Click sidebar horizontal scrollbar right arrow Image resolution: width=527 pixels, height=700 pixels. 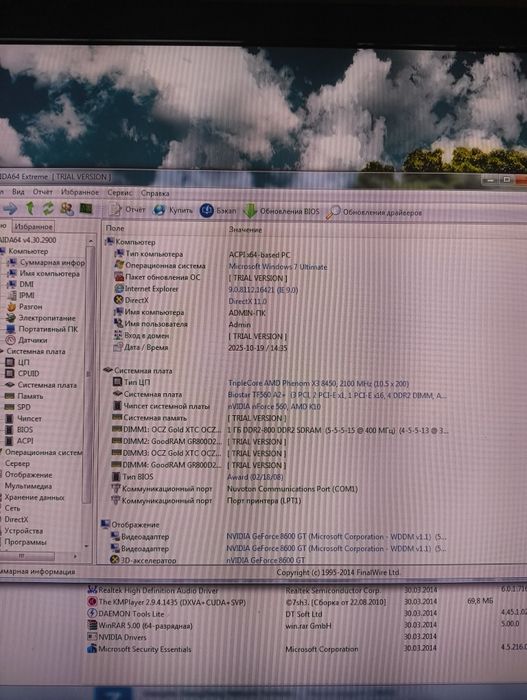[x=75, y=556]
